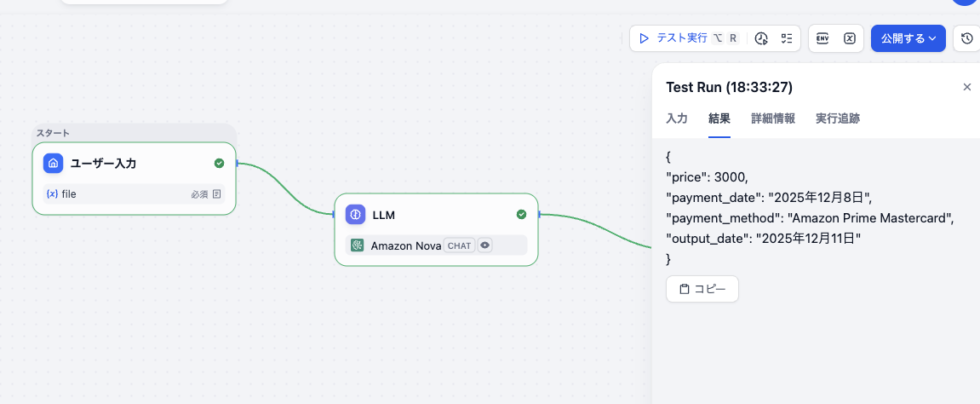The width and height of the screenshot is (980, 404).
Task: Click the output_date result line
Action: [764, 238]
